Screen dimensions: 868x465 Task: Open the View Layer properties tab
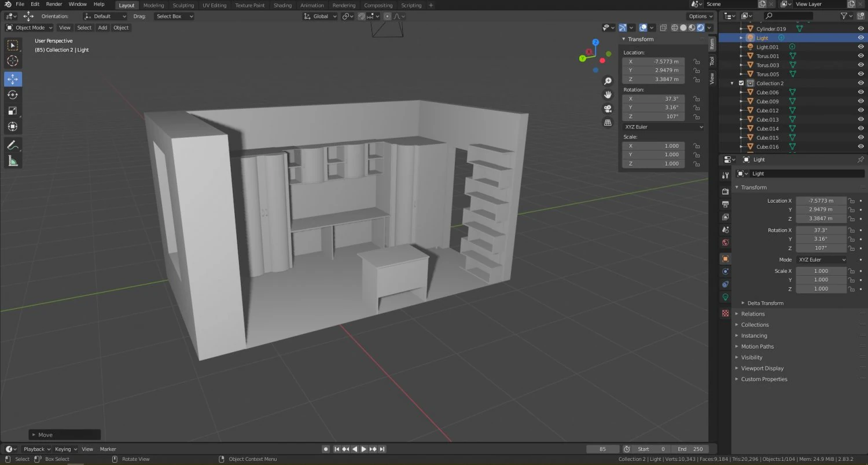[726, 217]
